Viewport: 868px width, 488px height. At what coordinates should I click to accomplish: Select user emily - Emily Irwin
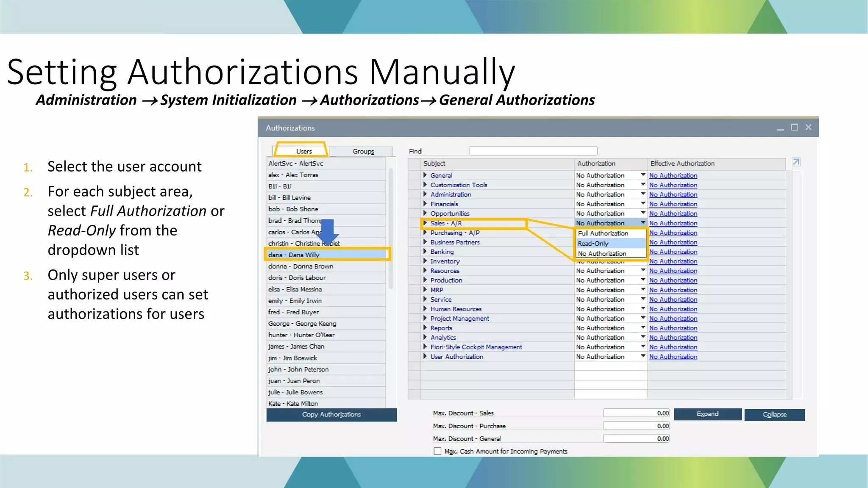point(326,300)
